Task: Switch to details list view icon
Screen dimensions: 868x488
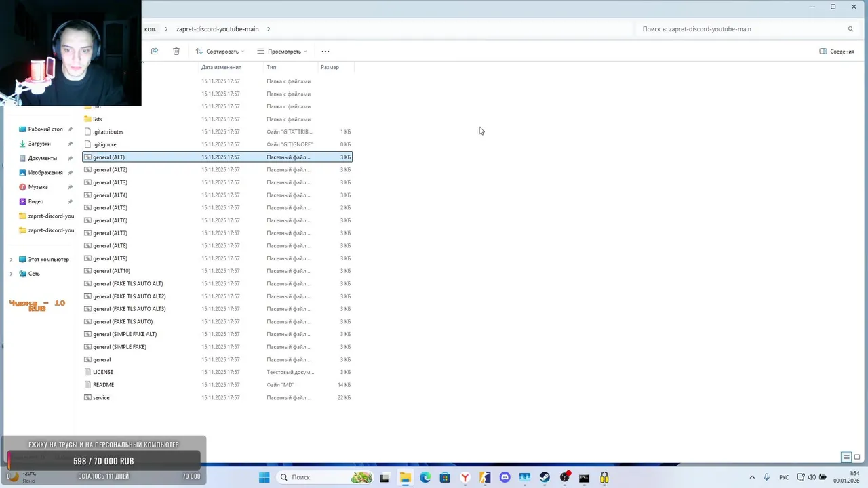Action: pyautogui.click(x=846, y=457)
